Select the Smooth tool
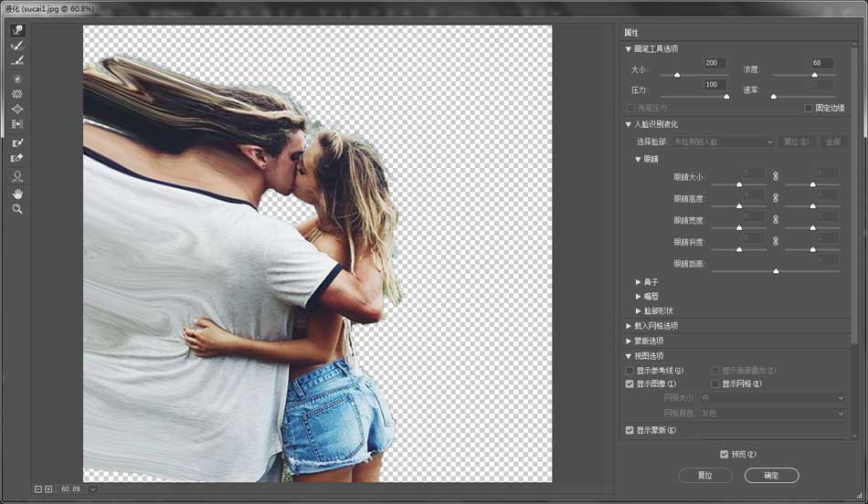This screenshot has height=504, width=868. click(17, 61)
